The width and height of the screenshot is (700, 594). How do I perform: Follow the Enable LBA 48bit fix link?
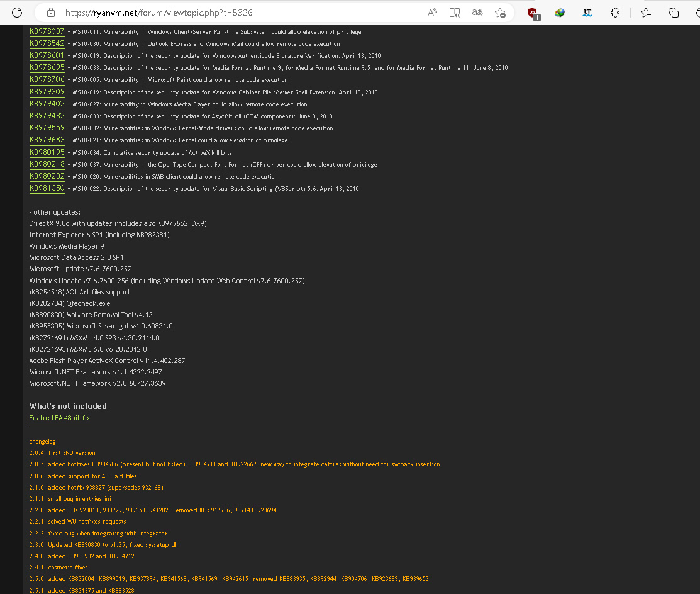[60, 418]
